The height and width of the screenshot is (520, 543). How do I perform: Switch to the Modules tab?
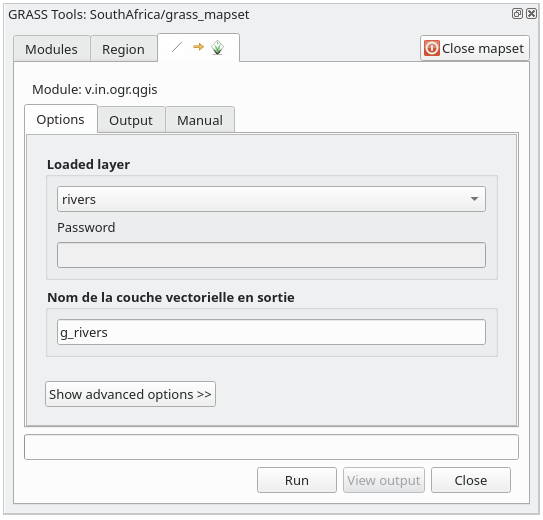click(x=52, y=49)
